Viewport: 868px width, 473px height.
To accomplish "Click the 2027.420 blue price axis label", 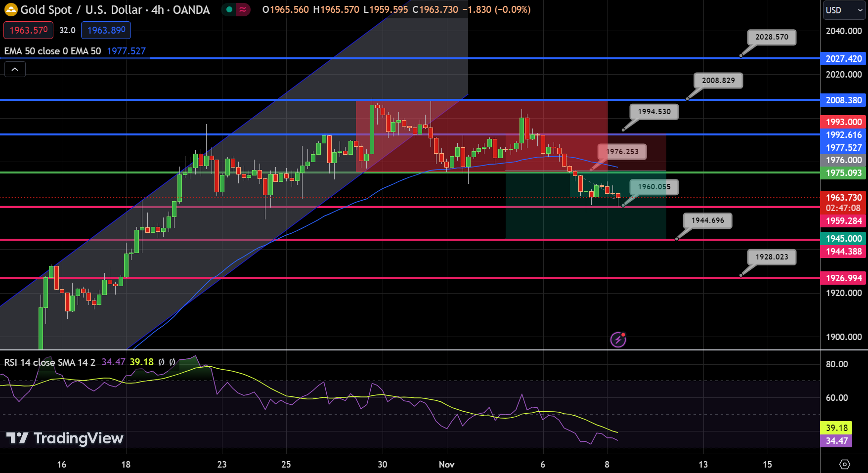I will coord(843,58).
